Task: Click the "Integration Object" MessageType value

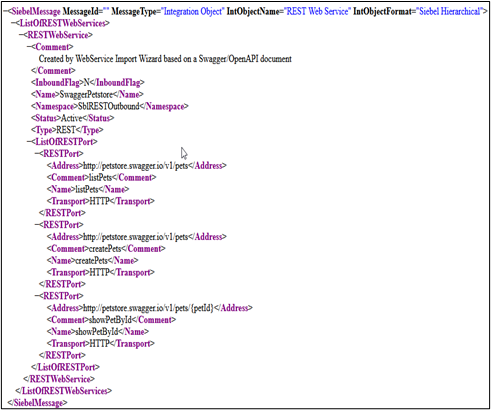Action: tap(193, 12)
